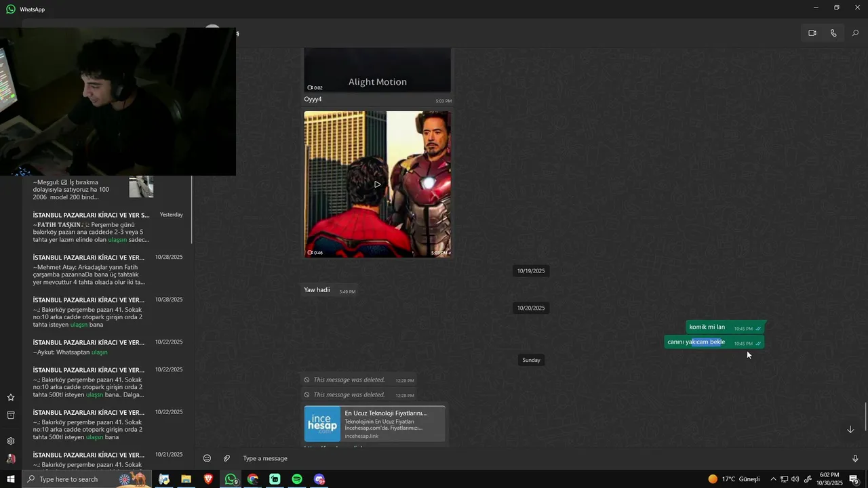Open the 10/28/2025 chat from Mehmet Atay
The image size is (868, 488).
coord(107,270)
